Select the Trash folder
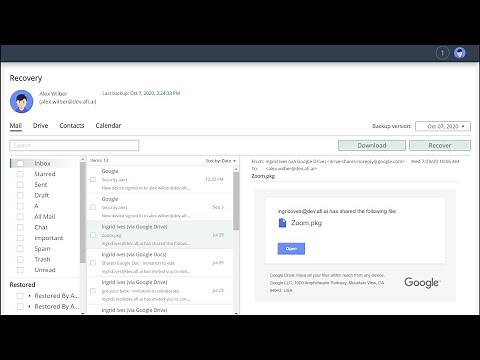 point(42,259)
